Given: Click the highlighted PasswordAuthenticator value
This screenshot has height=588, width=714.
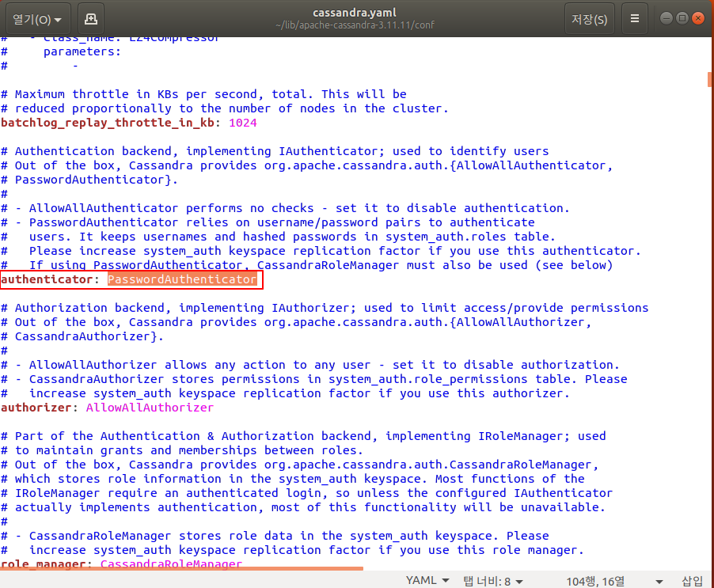Looking at the screenshot, I should point(182,279).
